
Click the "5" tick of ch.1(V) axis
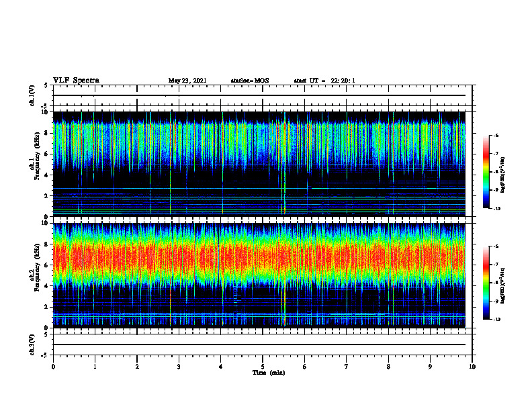click(46, 85)
